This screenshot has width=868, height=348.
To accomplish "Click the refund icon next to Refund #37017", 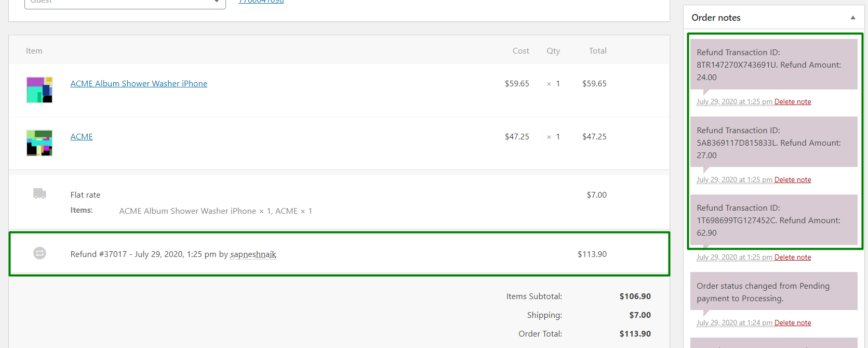I will pos(39,253).
